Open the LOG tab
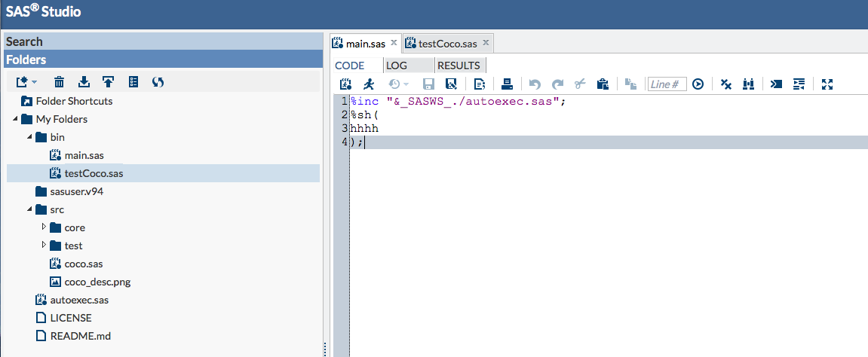Viewport: 868px width, 357px height. coord(397,66)
